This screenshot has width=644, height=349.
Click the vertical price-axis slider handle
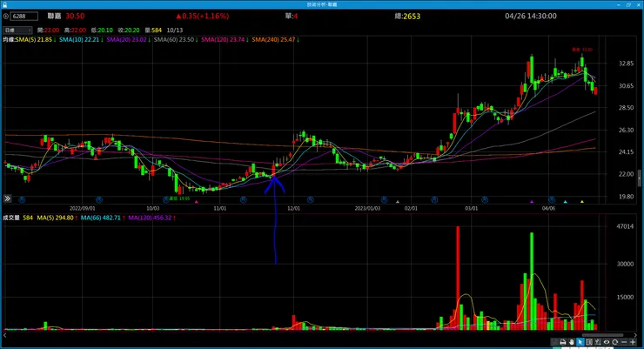point(640,178)
